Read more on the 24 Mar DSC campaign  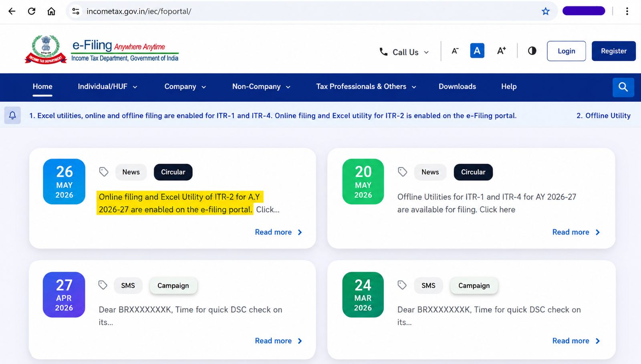[x=576, y=341]
